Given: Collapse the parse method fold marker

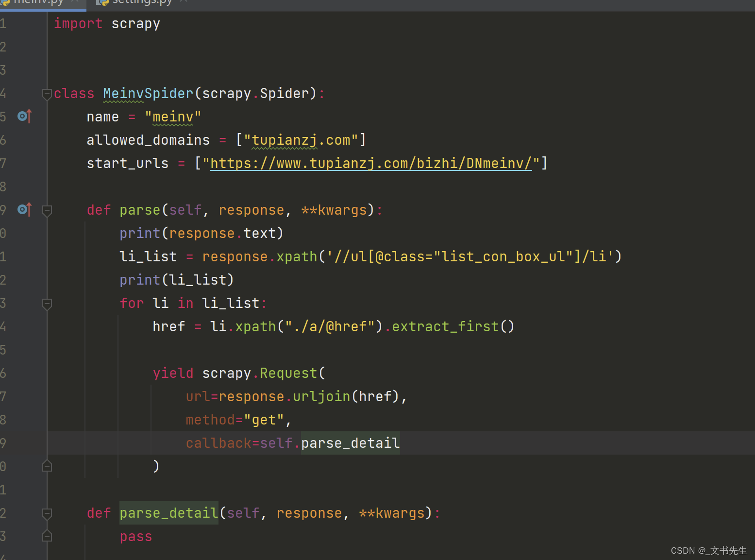Looking at the screenshot, I should [x=47, y=210].
